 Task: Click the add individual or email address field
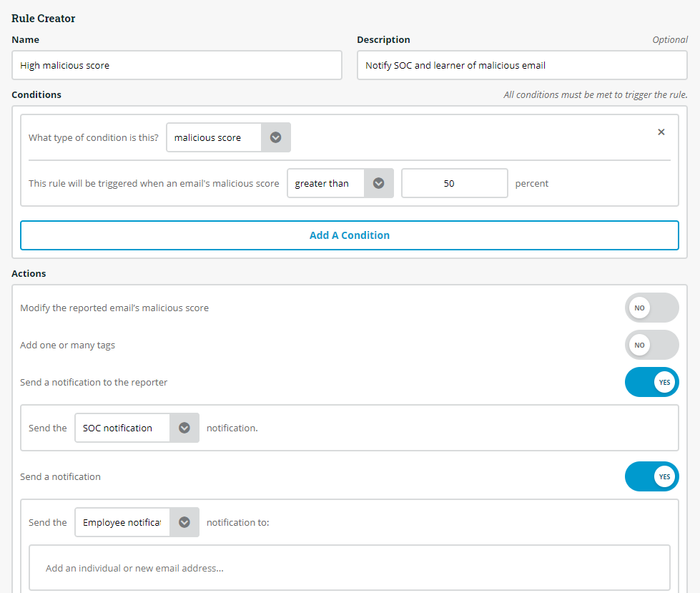click(x=349, y=569)
